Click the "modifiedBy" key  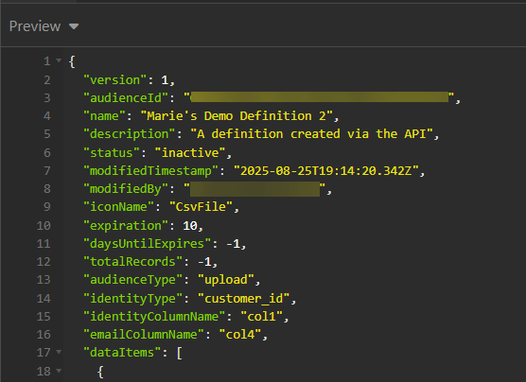point(126,189)
